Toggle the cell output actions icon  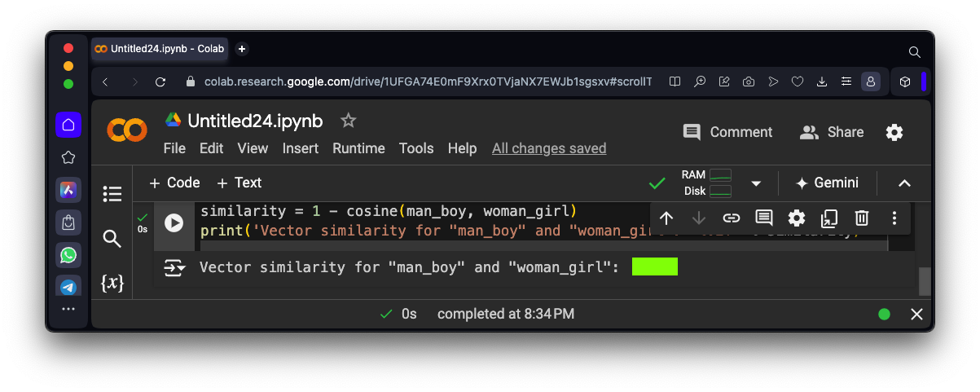coord(174,268)
